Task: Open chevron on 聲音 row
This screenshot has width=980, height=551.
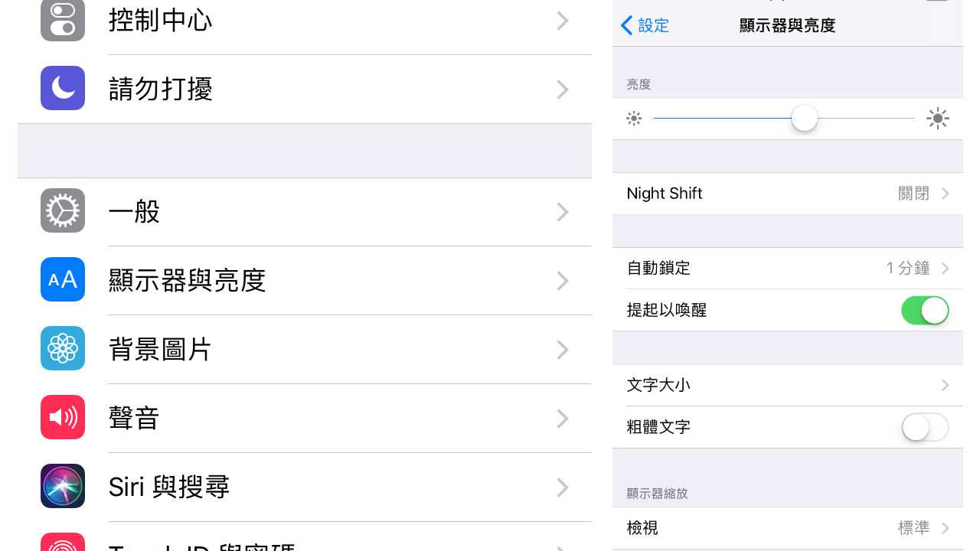Action: 563,419
